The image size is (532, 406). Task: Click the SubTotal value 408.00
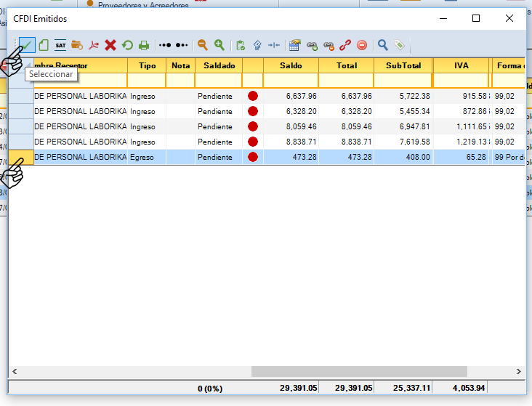tap(418, 157)
